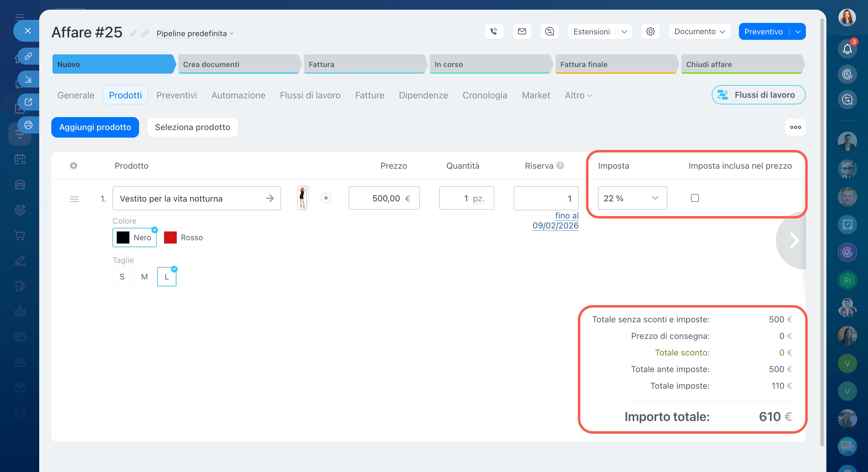This screenshot has height=472, width=868.
Task: Open notifications bell with badge
Action: [847, 49]
